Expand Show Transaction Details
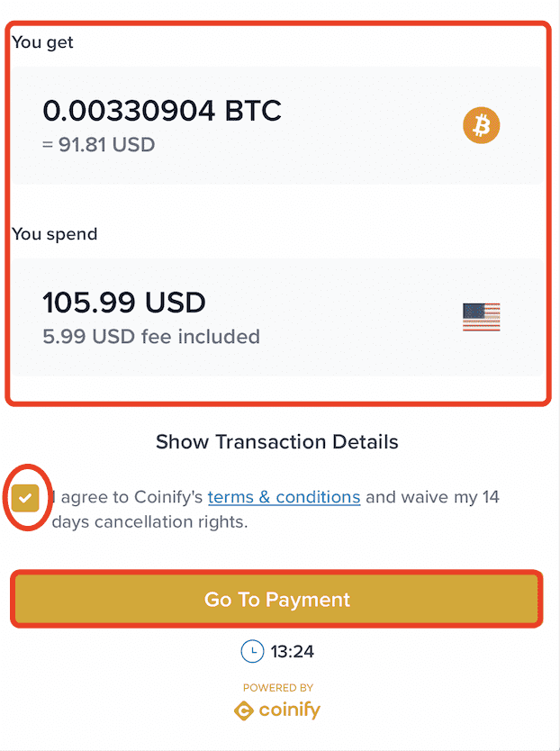Screen dimensions: 560x751 [277, 441]
